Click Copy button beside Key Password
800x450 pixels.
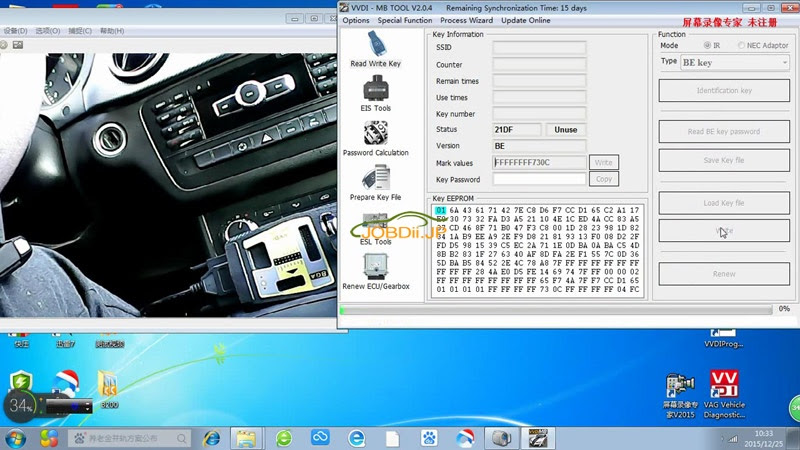(604, 179)
